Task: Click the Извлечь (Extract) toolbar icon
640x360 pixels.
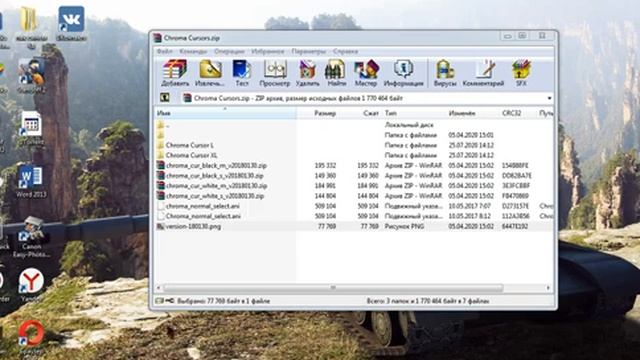Action: pyautogui.click(x=210, y=73)
